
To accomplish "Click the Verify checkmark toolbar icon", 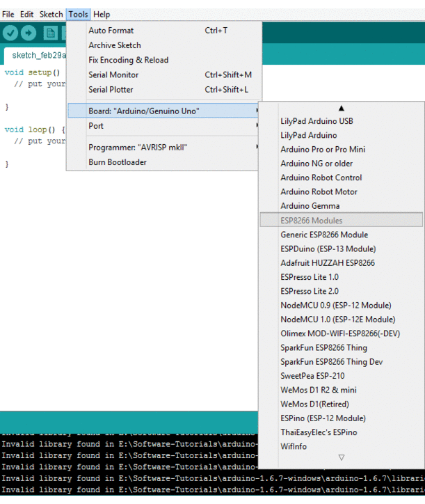I will coord(10,33).
